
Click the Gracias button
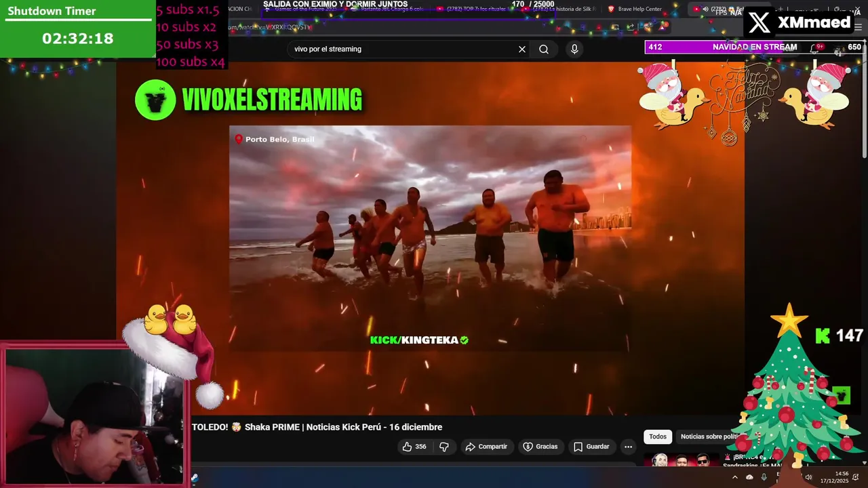pos(540,447)
